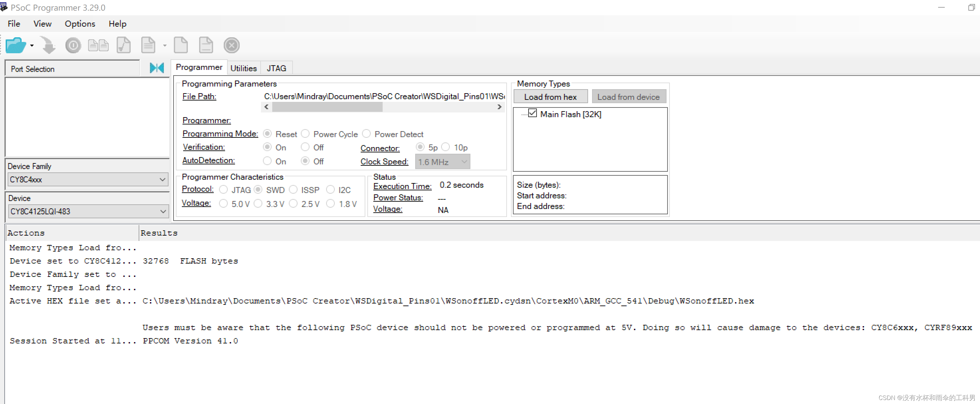980x404 pixels.
Task: Click the Abort circled-X toolbar icon
Action: click(x=231, y=45)
